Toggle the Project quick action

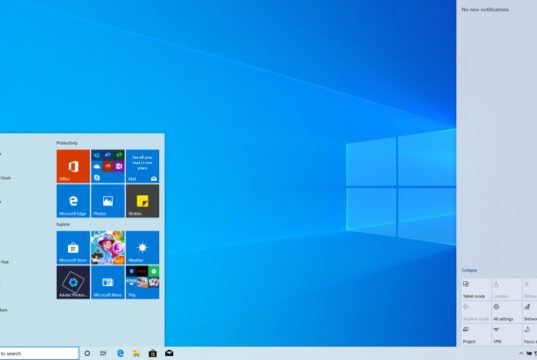[476, 335]
